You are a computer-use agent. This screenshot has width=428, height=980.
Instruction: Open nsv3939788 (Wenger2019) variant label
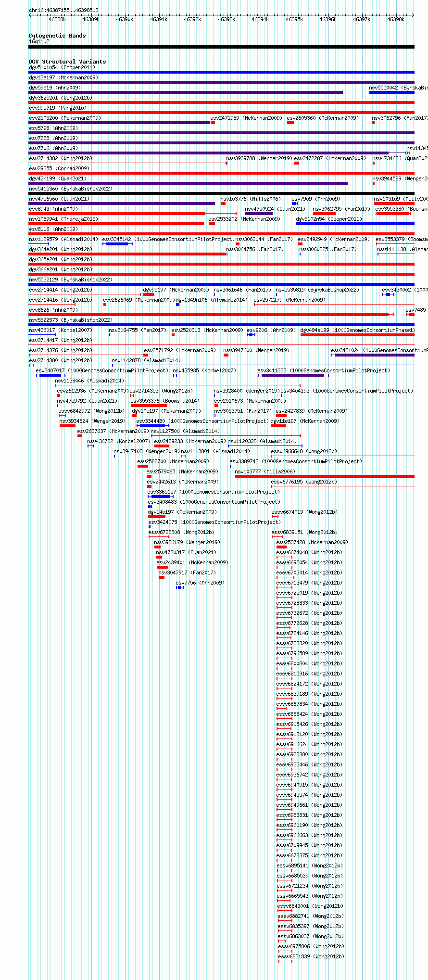pos(259,158)
